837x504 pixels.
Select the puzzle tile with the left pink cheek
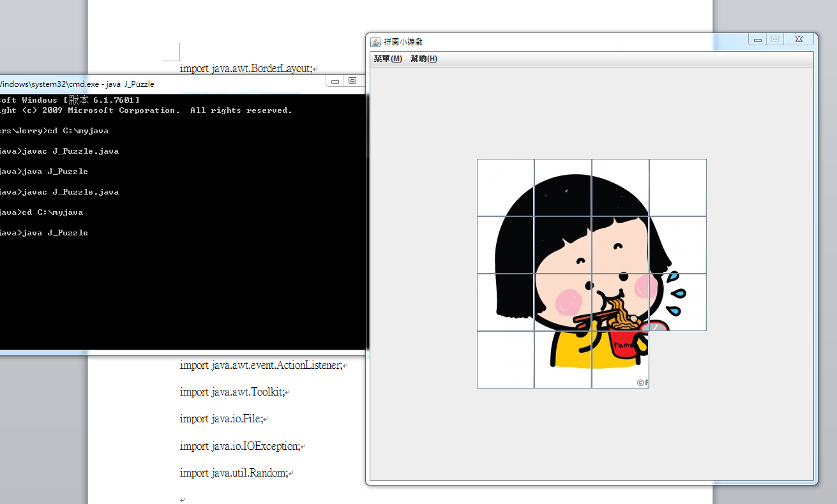(x=563, y=302)
